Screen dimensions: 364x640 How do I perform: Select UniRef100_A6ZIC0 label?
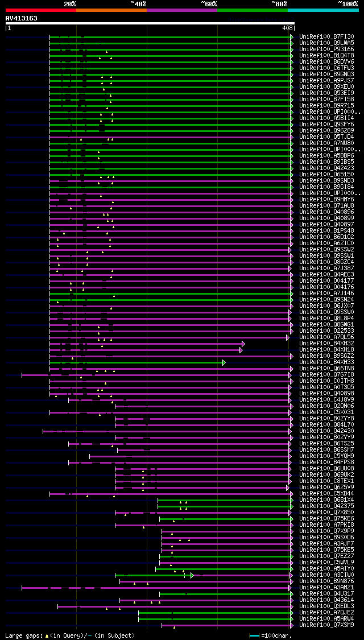click(x=326, y=243)
